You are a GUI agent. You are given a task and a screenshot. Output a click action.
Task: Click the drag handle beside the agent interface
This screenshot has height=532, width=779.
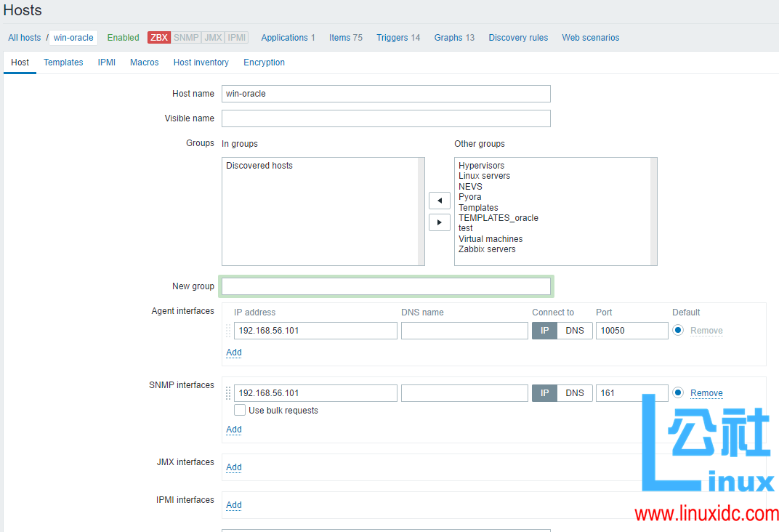227,330
